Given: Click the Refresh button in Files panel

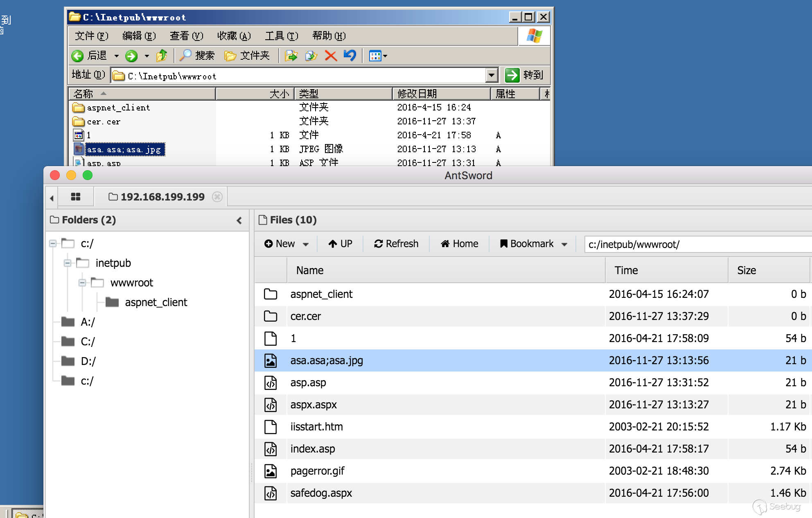Looking at the screenshot, I should [396, 244].
